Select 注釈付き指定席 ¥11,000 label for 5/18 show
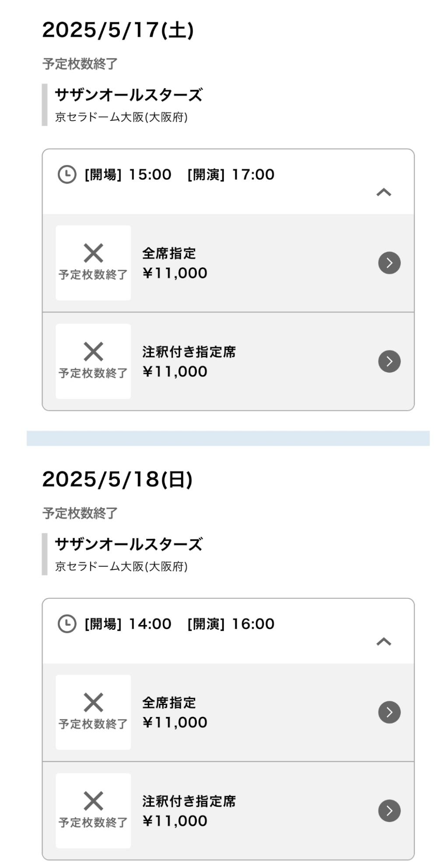 189,811
